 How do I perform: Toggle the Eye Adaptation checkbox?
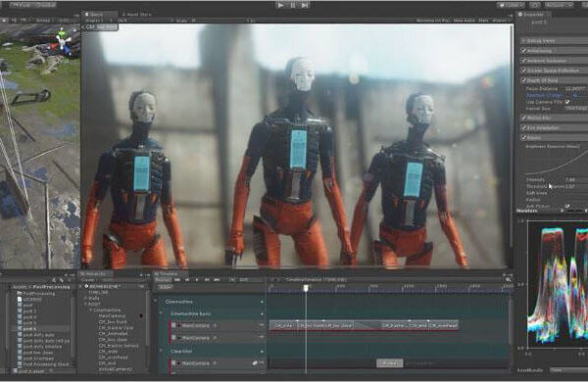(x=524, y=127)
